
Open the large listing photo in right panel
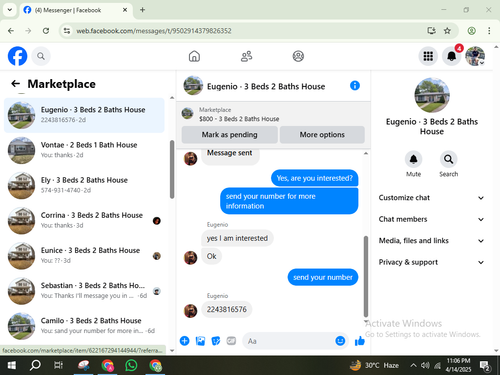(432, 95)
